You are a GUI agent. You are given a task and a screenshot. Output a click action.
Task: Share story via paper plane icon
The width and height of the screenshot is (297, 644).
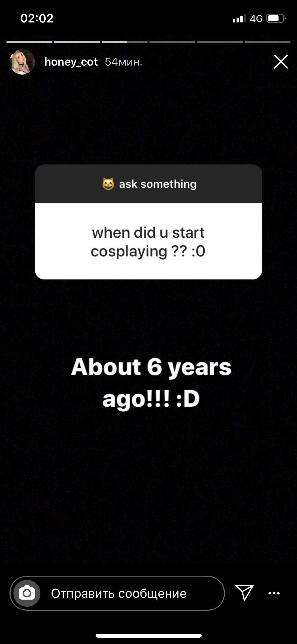tap(244, 592)
